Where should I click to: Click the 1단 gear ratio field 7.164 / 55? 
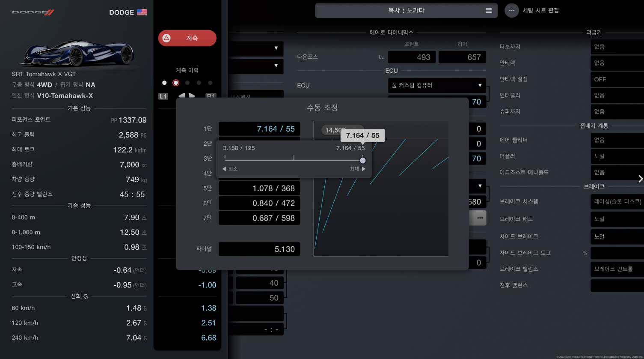pos(259,129)
